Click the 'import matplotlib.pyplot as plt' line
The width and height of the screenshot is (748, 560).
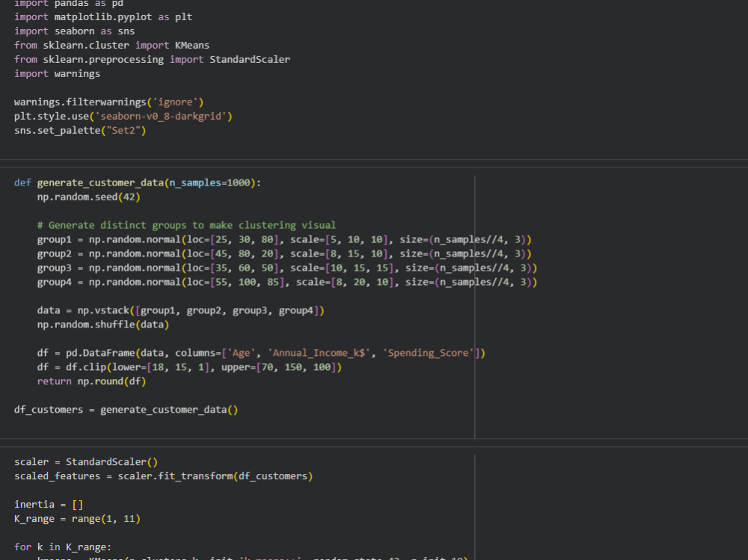coord(103,17)
